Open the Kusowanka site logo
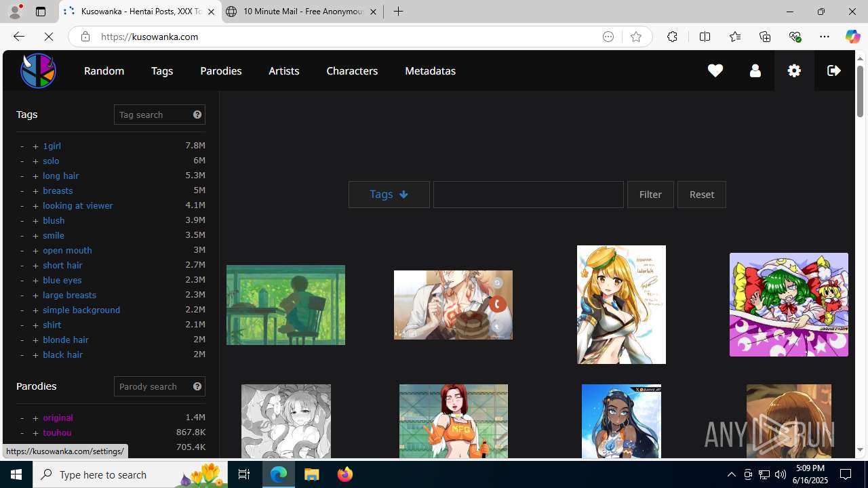Image resolution: width=868 pixels, height=488 pixels. pyautogui.click(x=38, y=70)
